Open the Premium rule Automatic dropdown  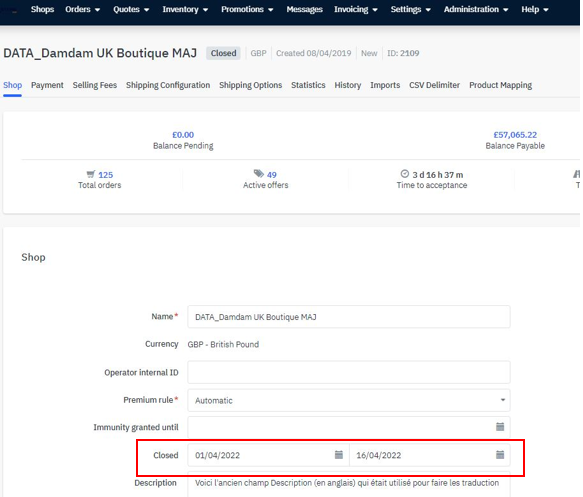pos(349,400)
